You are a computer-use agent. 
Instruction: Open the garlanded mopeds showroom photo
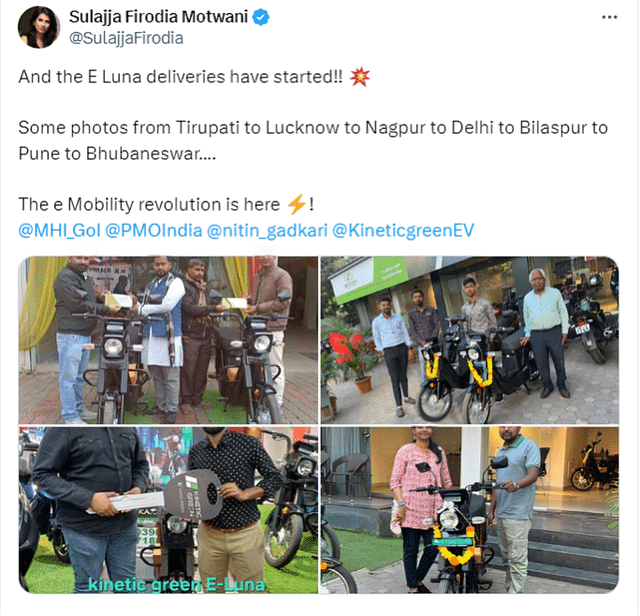470,340
